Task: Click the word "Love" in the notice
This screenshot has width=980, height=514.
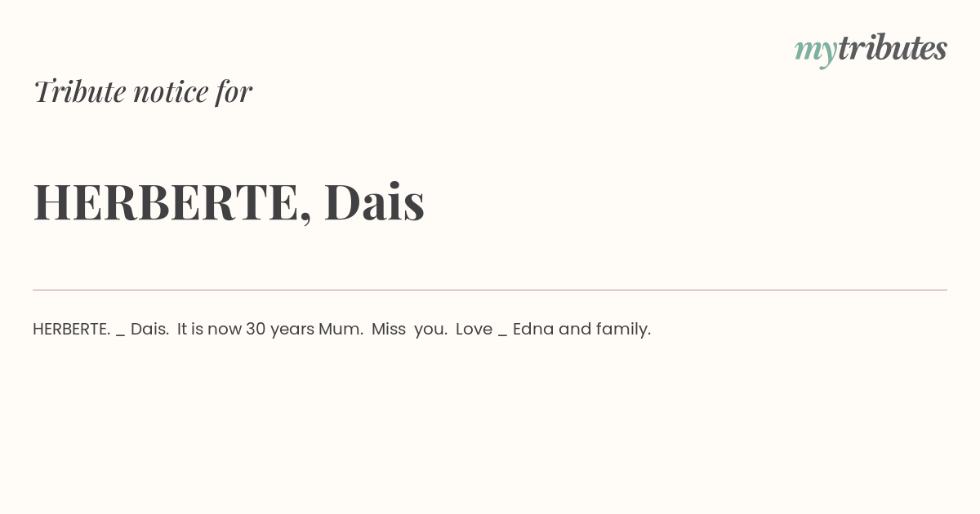Action: [x=474, y=329]
